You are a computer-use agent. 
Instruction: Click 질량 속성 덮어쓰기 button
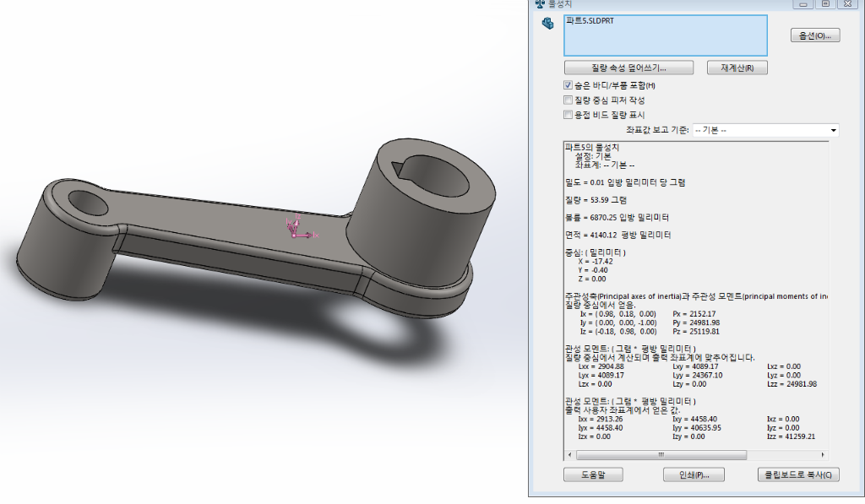click(628, 67)
